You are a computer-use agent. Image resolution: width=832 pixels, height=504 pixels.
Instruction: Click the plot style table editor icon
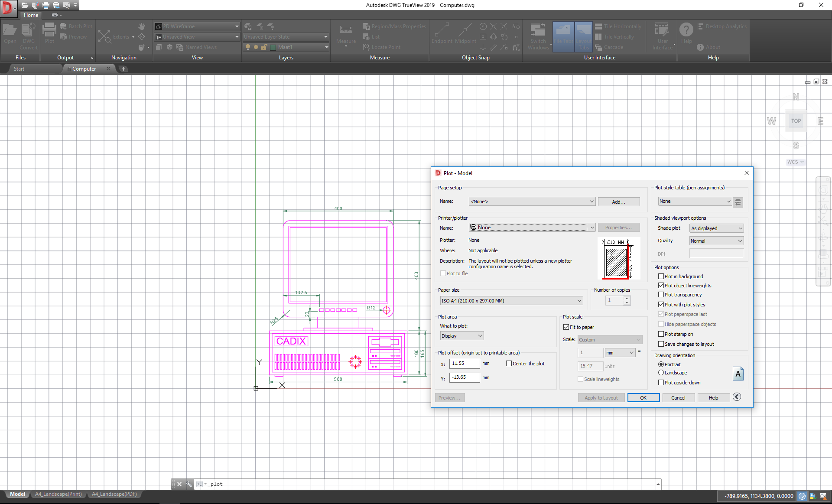[738, 202]
